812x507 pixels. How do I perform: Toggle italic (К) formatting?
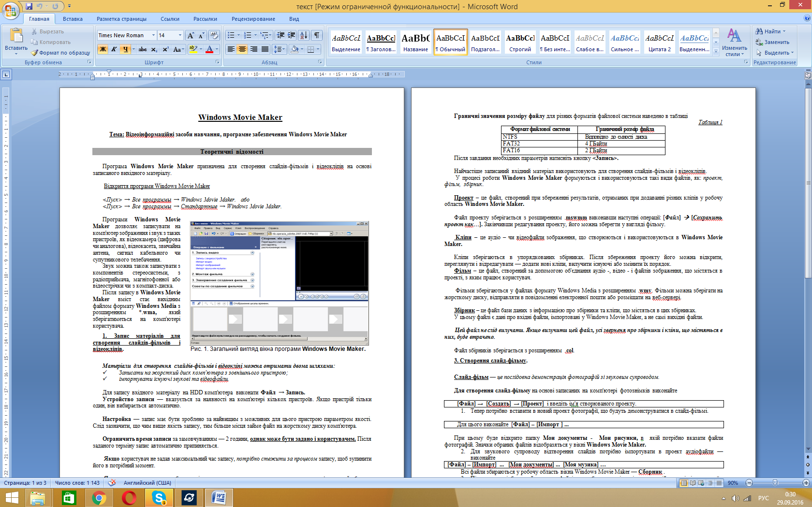click(x=114, y=49)
